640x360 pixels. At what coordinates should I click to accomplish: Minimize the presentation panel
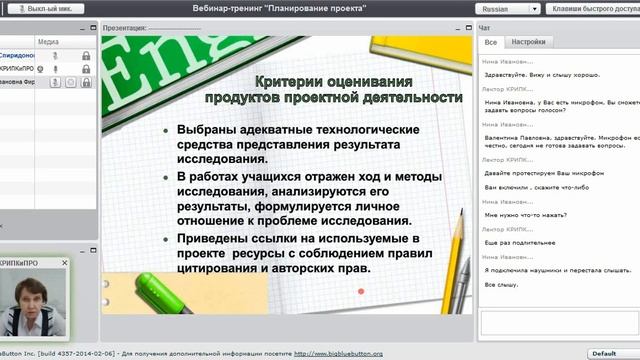458,28
